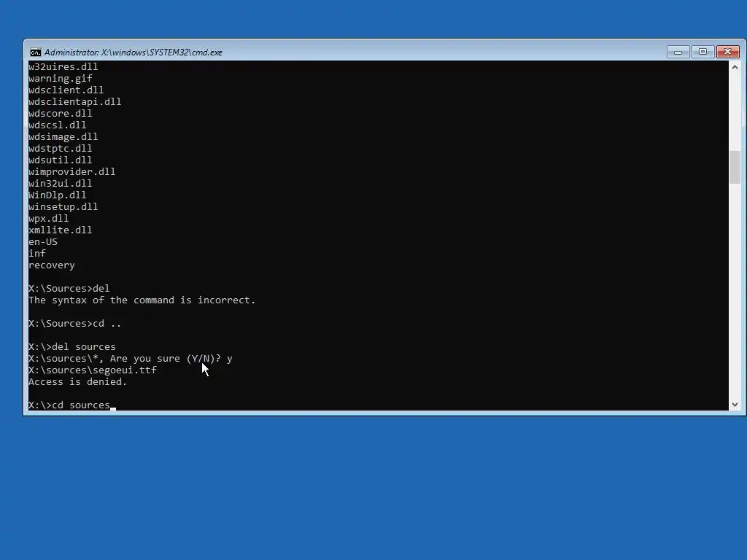747x560 pixels.
Task: Click the line 'X:\Sources>del'
Action: pos(69,289)
